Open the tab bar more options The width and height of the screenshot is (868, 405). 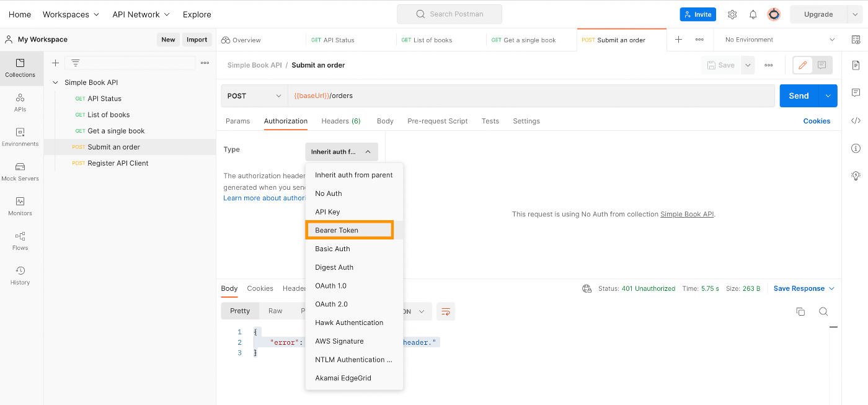pos(699,40)
